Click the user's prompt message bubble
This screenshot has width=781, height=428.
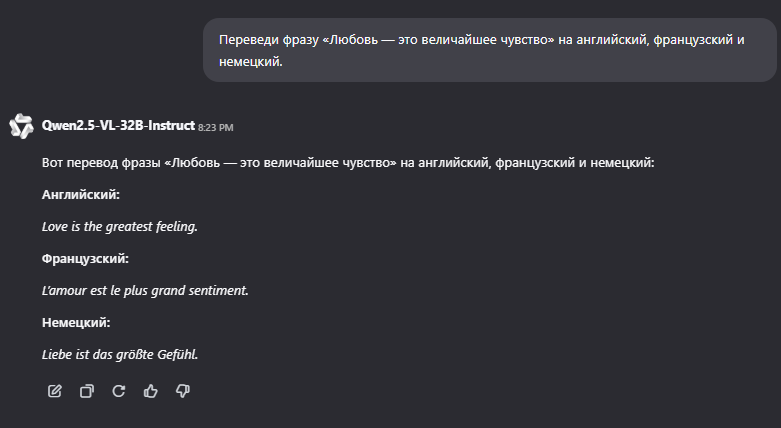pyautogui.click(x=490, y=50)
